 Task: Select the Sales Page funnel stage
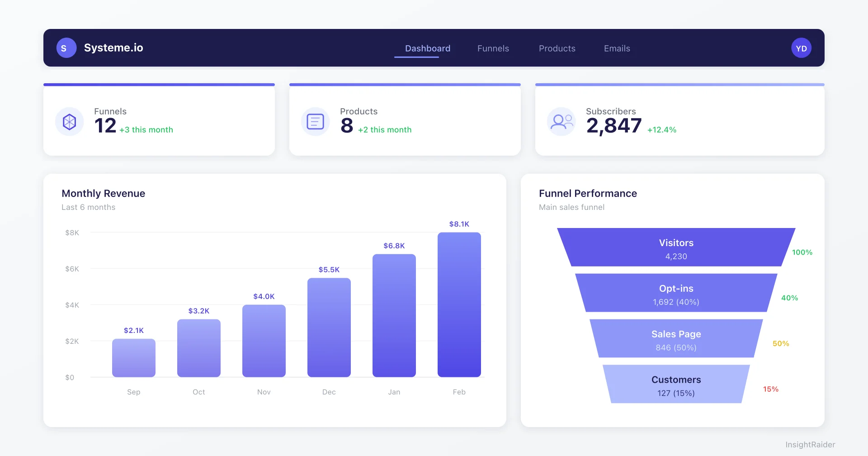coord(676,339)
